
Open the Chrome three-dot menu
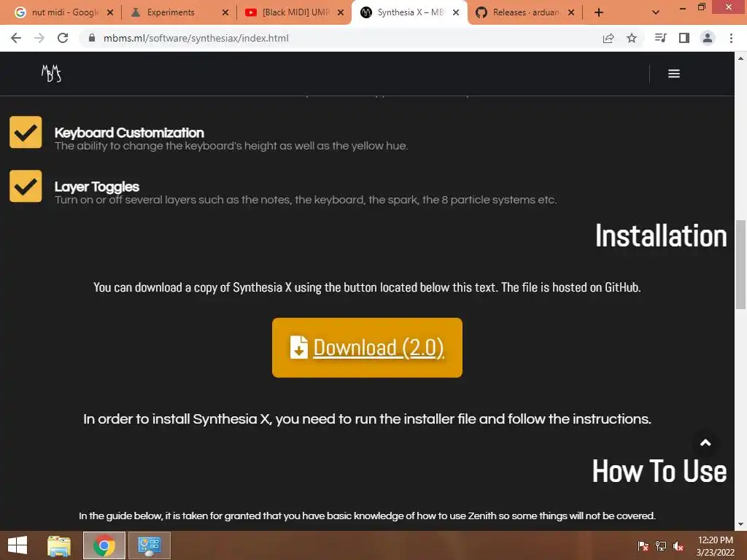[731, 38]
